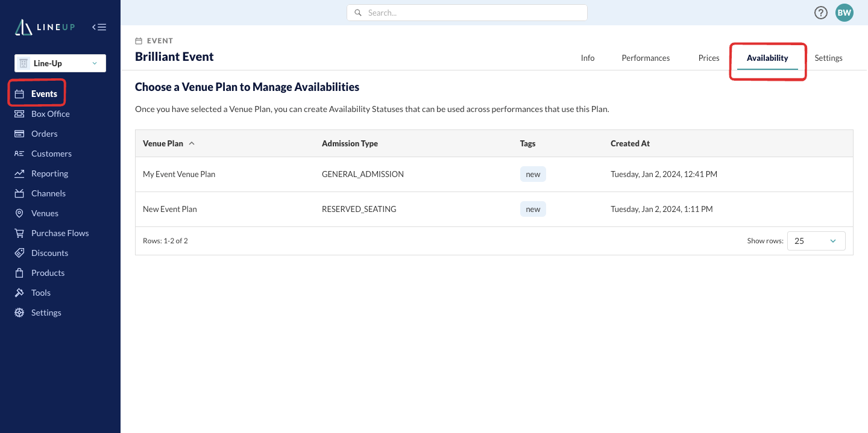Open the help question mark icon
The width and height of the screenshot is (868, 433).
click(821, 13)
